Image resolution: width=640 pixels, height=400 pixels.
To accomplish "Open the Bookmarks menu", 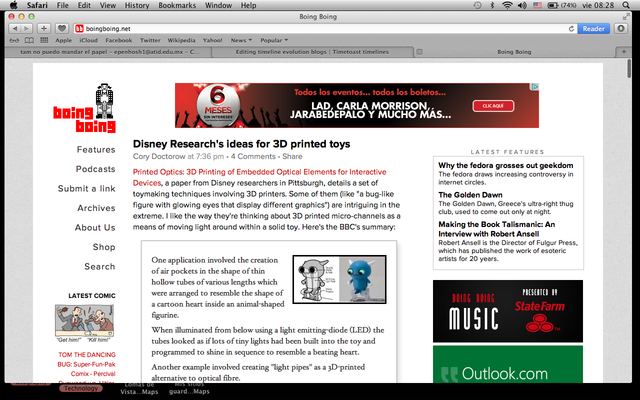I will pyautogui.click(x=177, y=5).
